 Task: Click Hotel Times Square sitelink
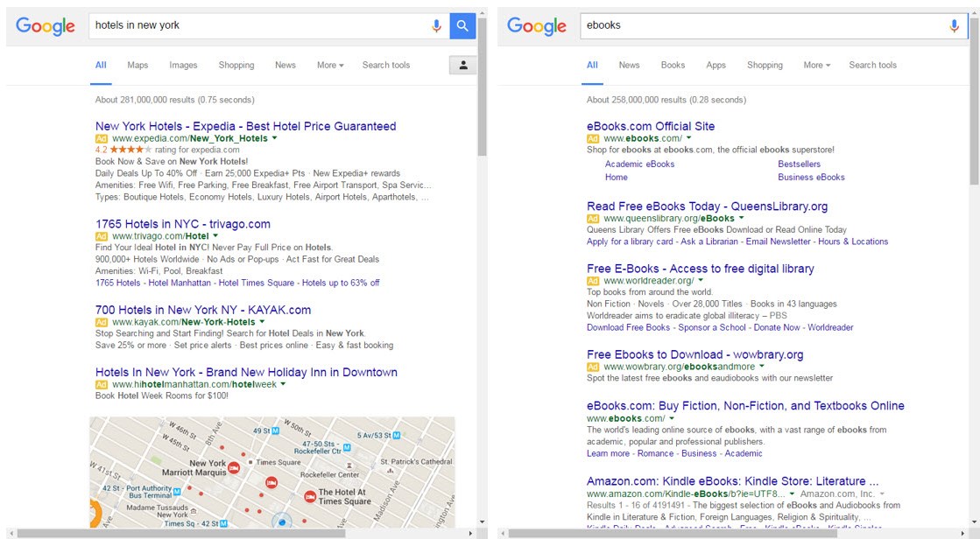click(x=257, y=283)
